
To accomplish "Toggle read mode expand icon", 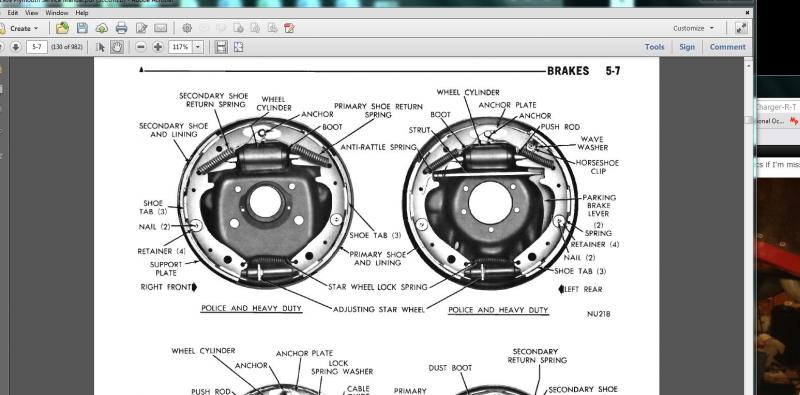I will click(741, 28).
